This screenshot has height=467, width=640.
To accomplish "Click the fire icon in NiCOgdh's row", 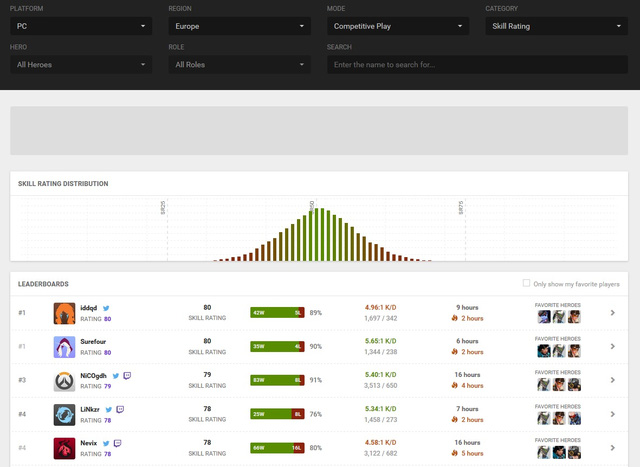I will tap(455, 385).
